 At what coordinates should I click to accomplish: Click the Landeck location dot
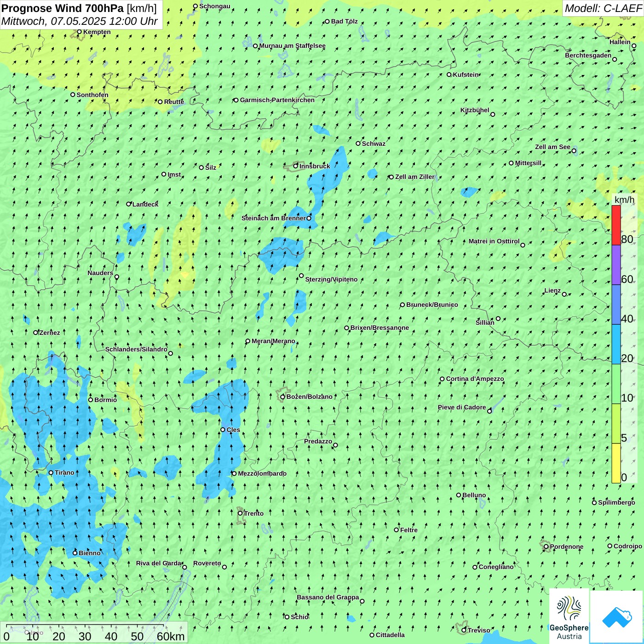[129, 204]
